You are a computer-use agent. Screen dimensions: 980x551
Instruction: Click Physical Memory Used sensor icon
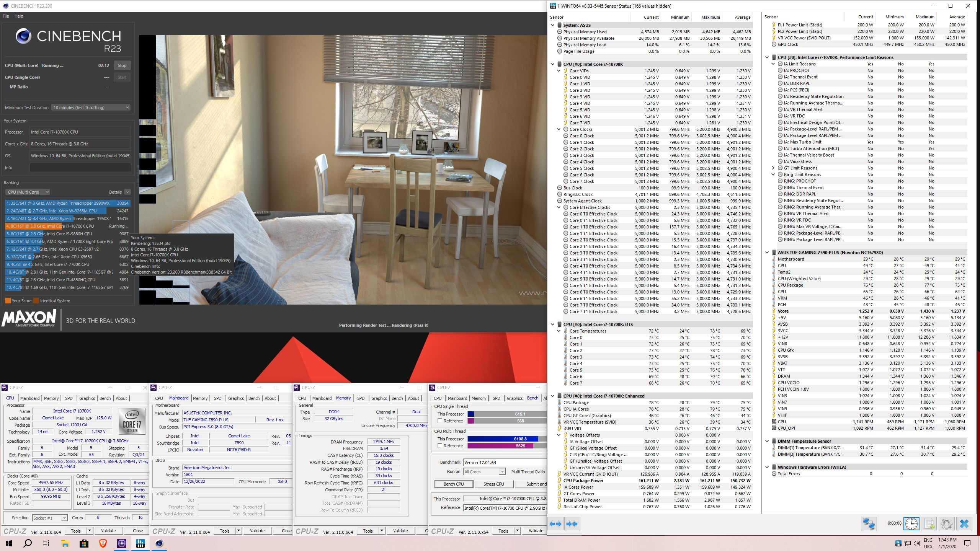[x=560, y=32]
